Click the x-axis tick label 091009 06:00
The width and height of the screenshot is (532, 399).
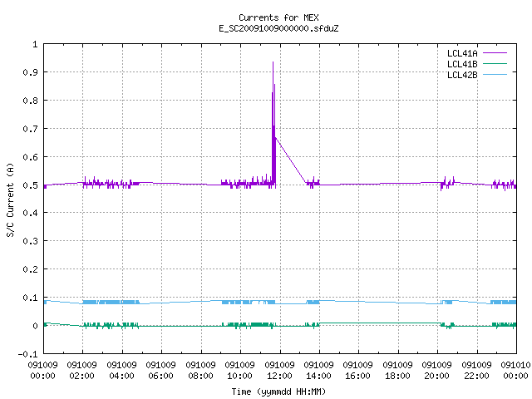[160, 371]
